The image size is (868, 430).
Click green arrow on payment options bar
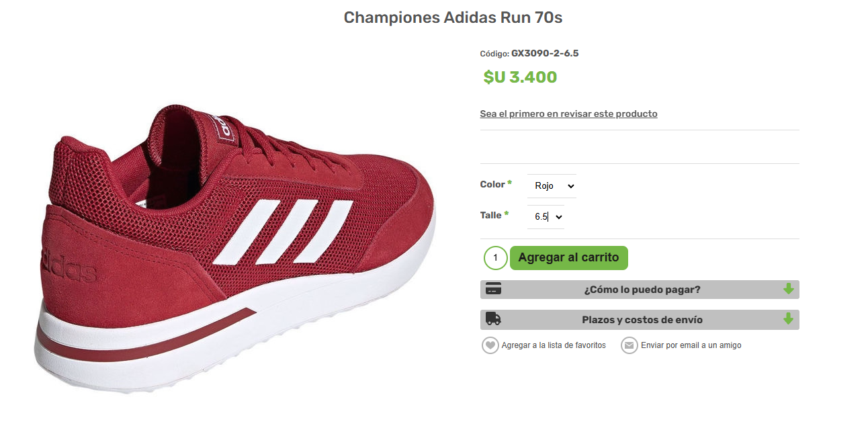pyautogui.click(x=788, y=290)
